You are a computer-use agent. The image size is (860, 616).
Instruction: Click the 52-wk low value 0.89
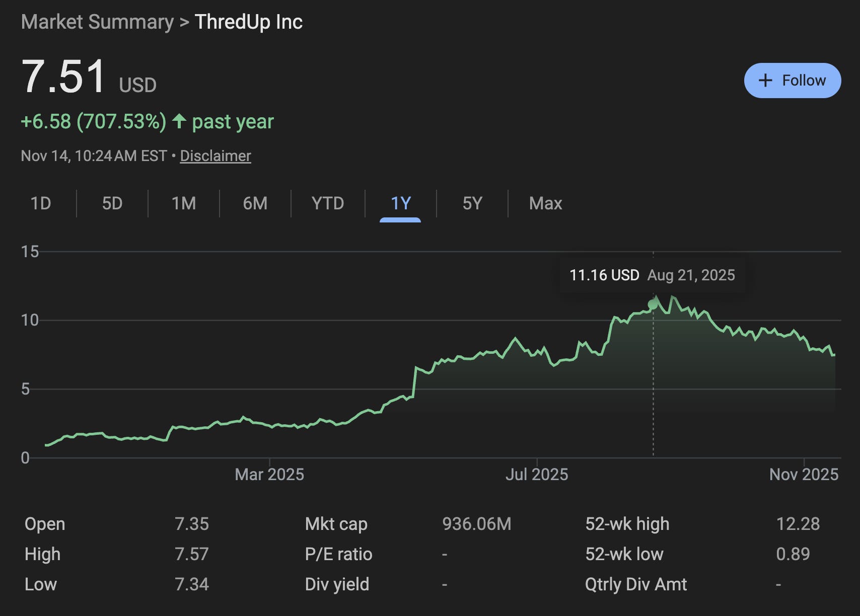pos(793,554)
